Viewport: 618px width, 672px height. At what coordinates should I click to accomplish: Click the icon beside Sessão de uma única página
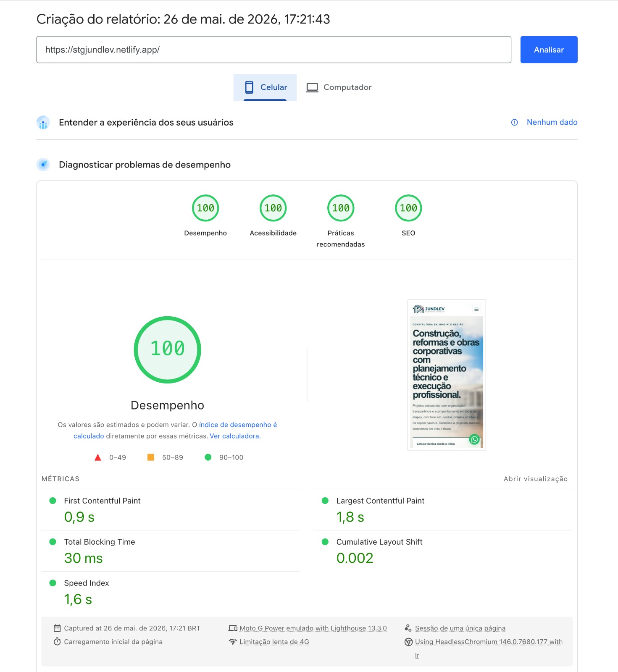click(408, 628)
